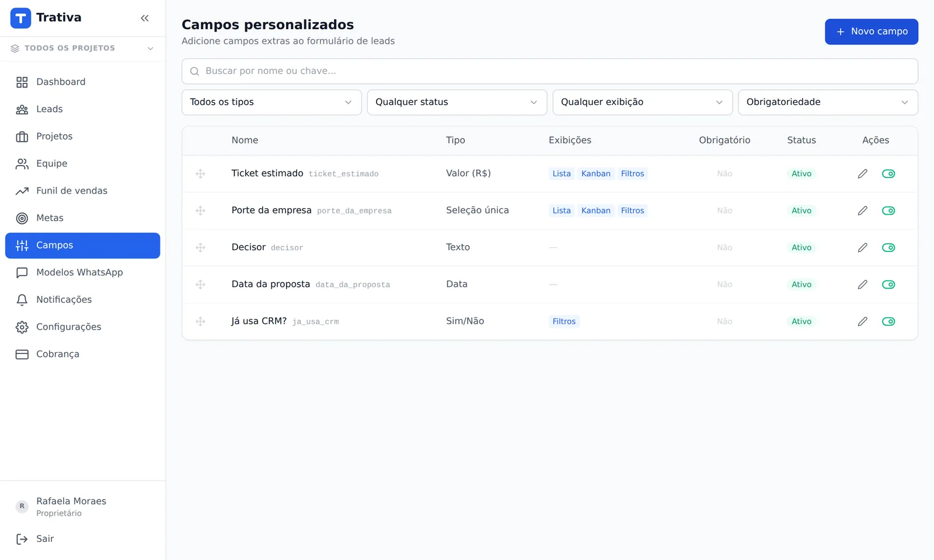Viewport: 934px width, 560px height.
Task: Click the porte_da_empresa key text
Action: click(x=354, y=211)
